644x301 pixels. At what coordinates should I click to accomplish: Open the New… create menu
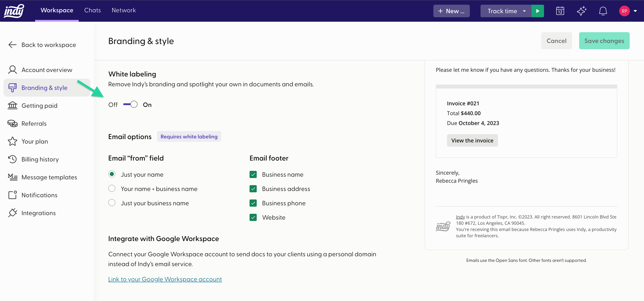[x=451, y=11]
